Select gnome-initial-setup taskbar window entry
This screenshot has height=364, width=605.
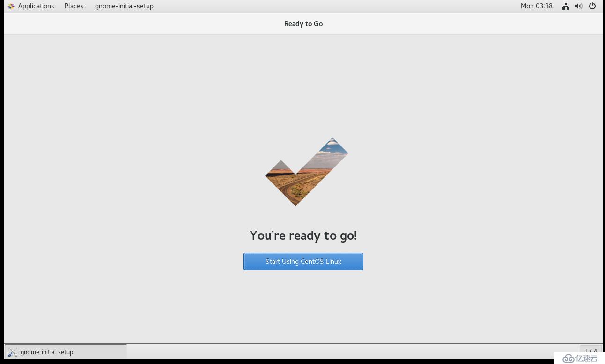point(66,352)
